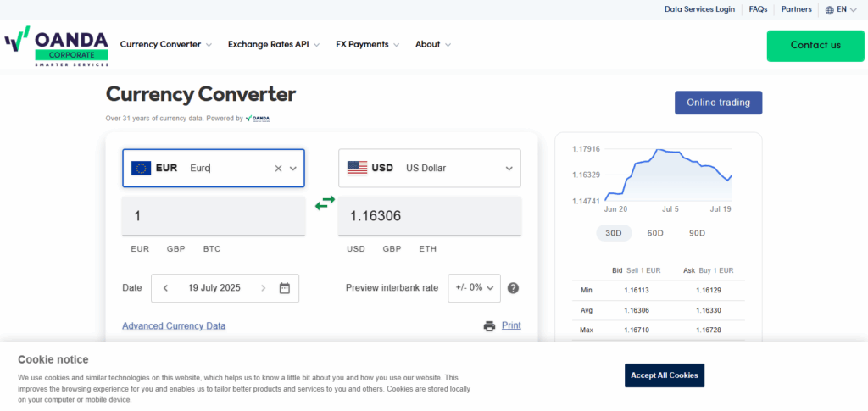Viewport: 868px width, 411px height.
Task: Open the FAQs link
Action: click(758, 9)
